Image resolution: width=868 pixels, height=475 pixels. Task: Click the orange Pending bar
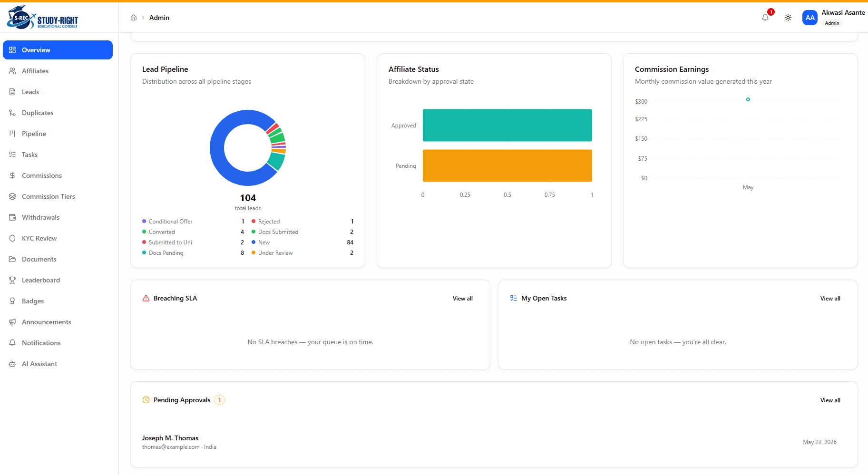pyautogui.click(x=507, y=165)
